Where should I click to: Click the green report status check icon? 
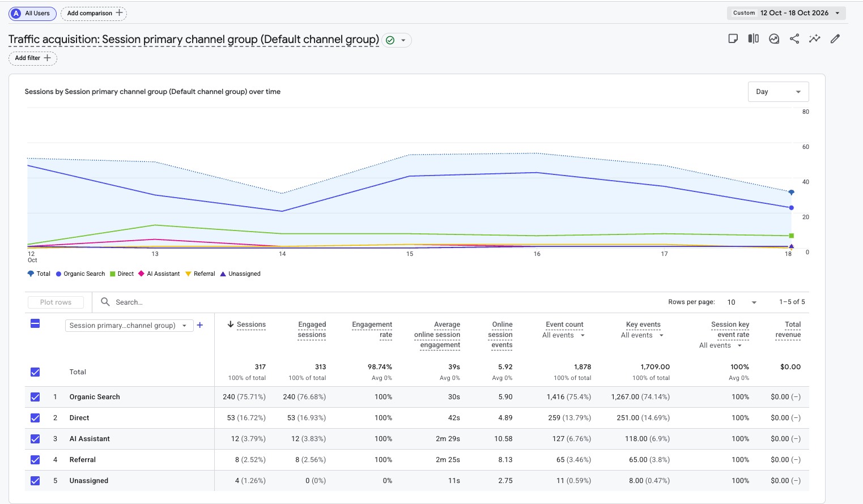(390, 40)
